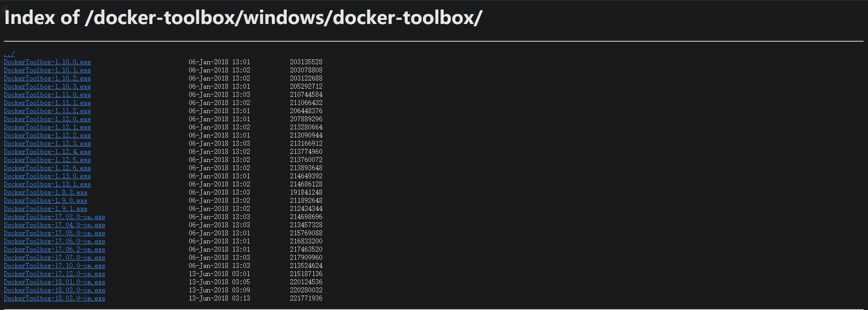The width and height of the screenshot is (868, 310).
Task: Click file size 205292712
Action: click(306, 86)
